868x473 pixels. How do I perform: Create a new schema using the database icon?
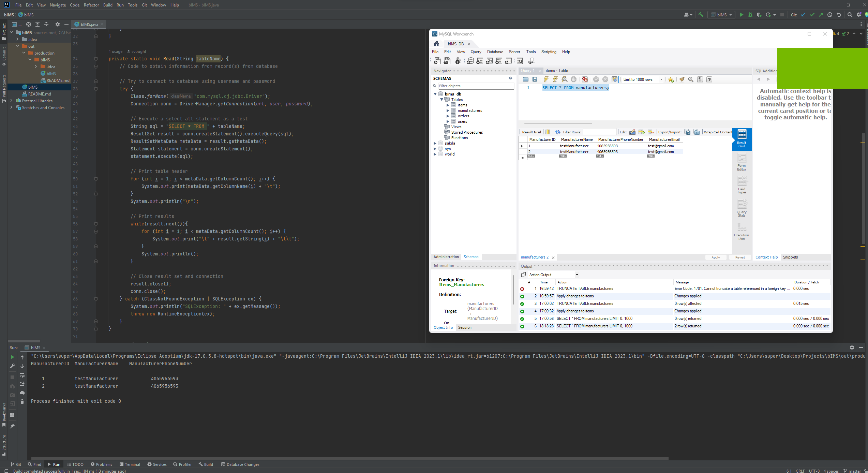coord(470,61)
